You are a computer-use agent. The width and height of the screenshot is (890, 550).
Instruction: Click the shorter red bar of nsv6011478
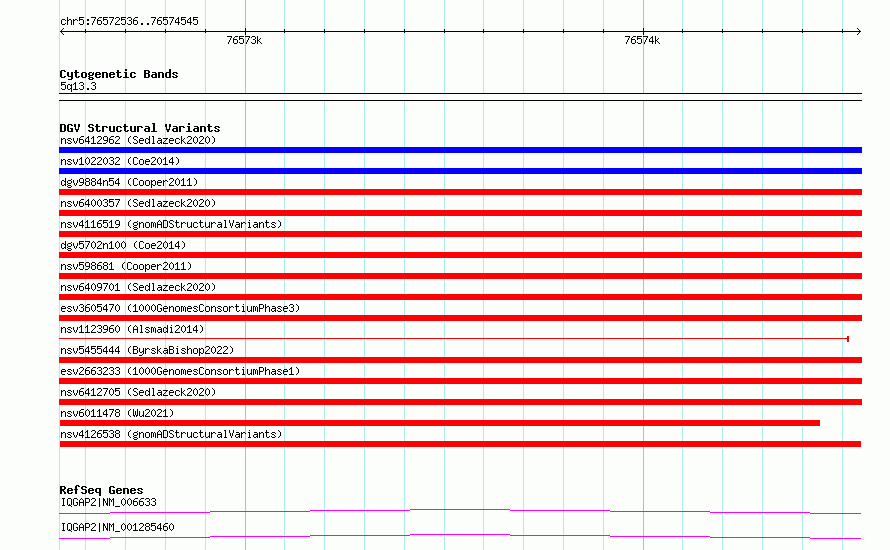pos(439,423)
